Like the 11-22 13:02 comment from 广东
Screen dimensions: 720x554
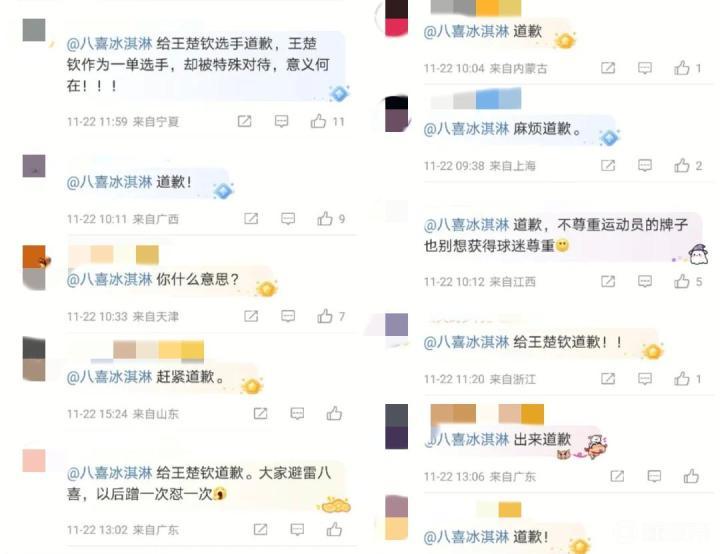coord(334,529)
